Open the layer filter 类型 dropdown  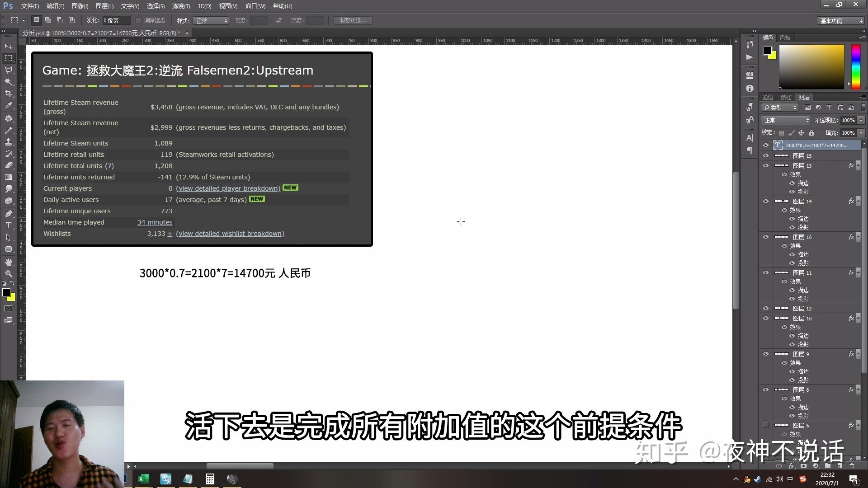click(780, 108)
